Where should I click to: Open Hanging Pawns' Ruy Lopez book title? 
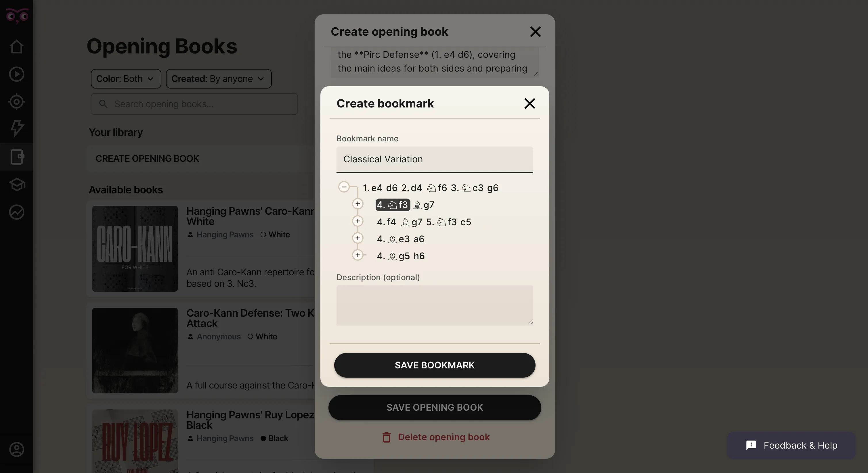coord(250,420)
